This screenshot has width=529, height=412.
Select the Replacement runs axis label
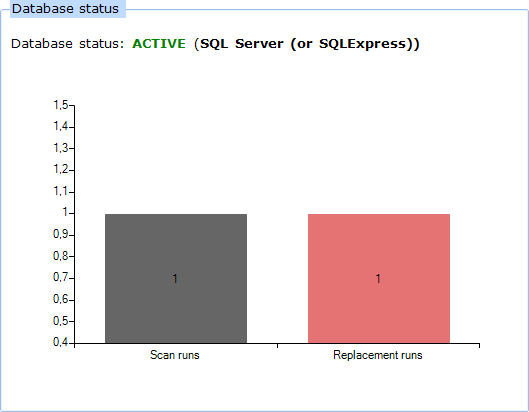point(378,355)
